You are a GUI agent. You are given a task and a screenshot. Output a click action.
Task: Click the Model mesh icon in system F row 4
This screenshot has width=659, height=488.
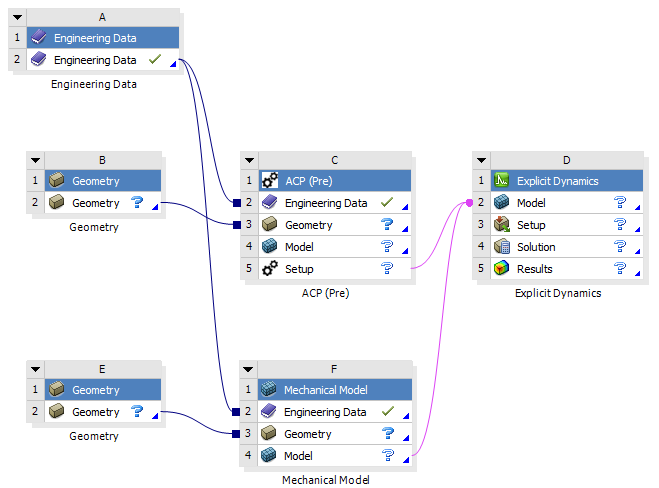(269, 455)
